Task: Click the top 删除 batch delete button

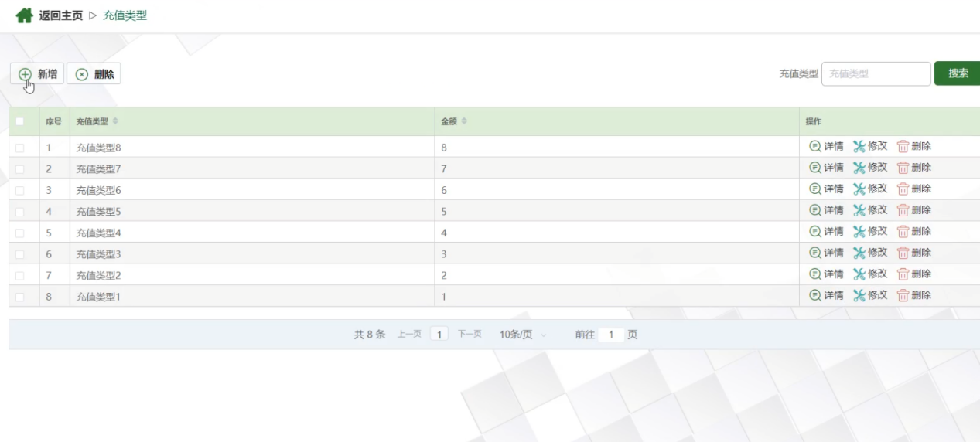Action: click(94, 74)
